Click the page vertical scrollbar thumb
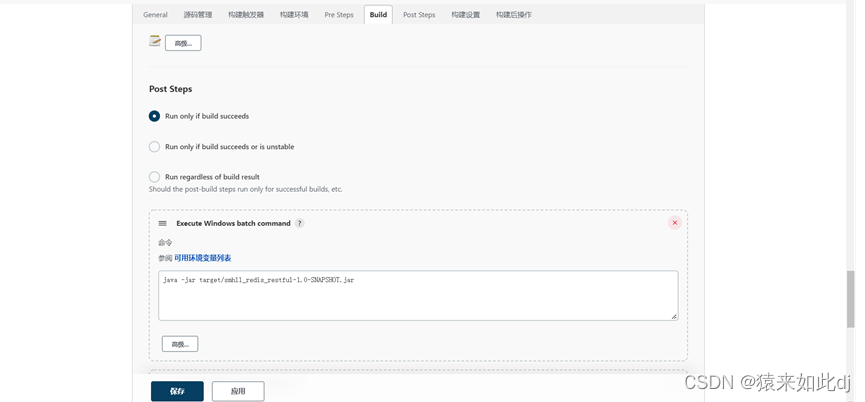Viewport: 865px width, 402px height. 850,299
